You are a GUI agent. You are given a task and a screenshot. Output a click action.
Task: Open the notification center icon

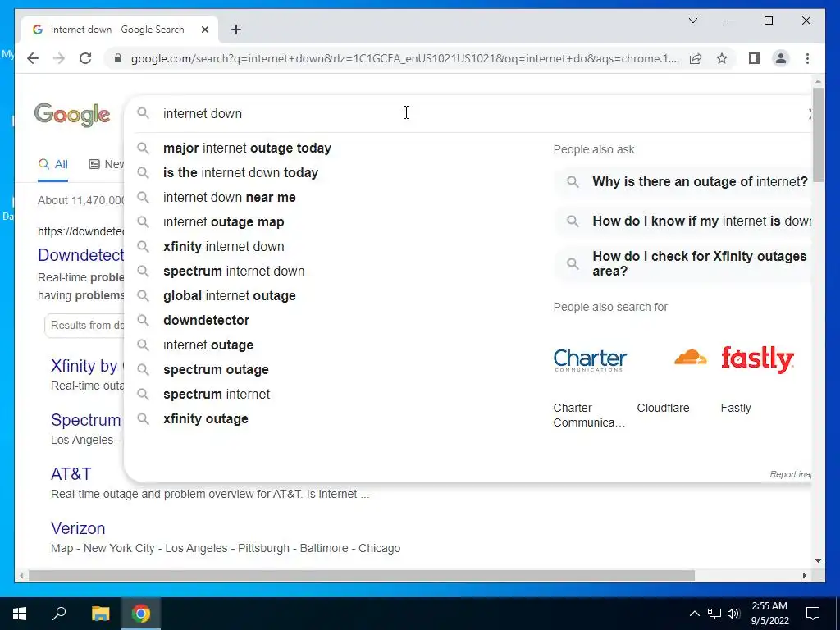click(x=813, y=614)
